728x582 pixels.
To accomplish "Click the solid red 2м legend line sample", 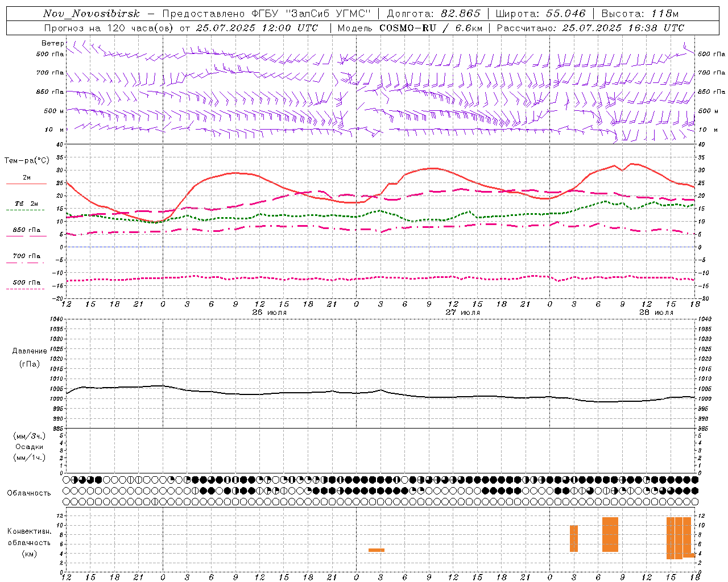I will point(26,184).
